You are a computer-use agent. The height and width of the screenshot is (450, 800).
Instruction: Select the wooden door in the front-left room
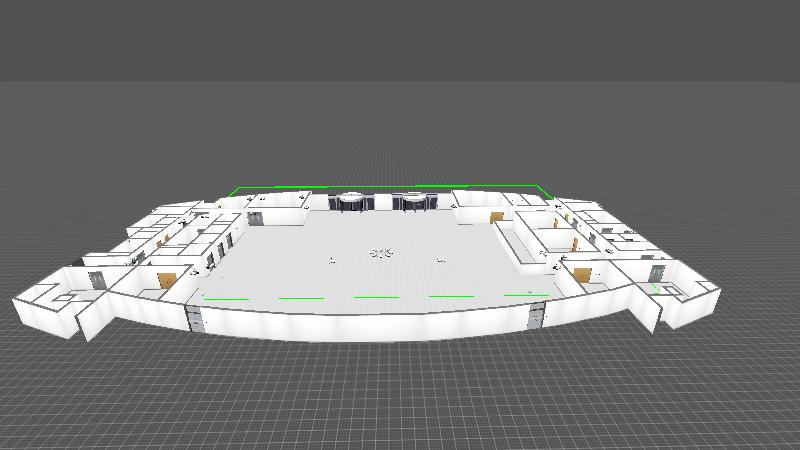pyautogui.click(x=166, y=280)
